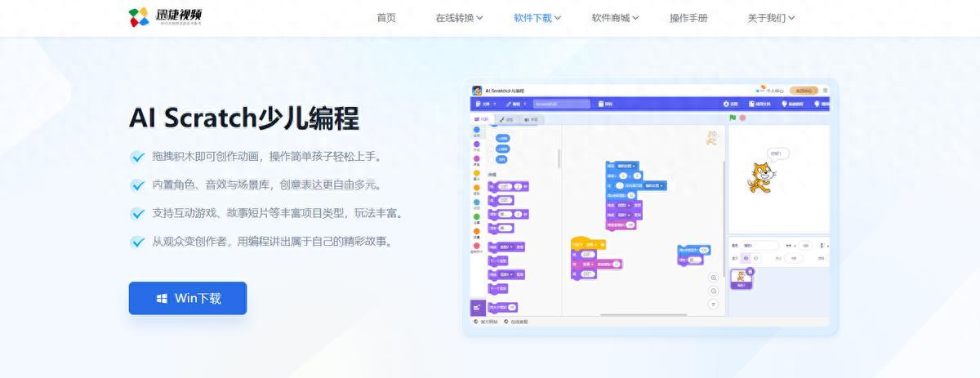Expand the 软件商城 dropdown menu
Screen dimensions: 980x378
click(x=615, y=18)
